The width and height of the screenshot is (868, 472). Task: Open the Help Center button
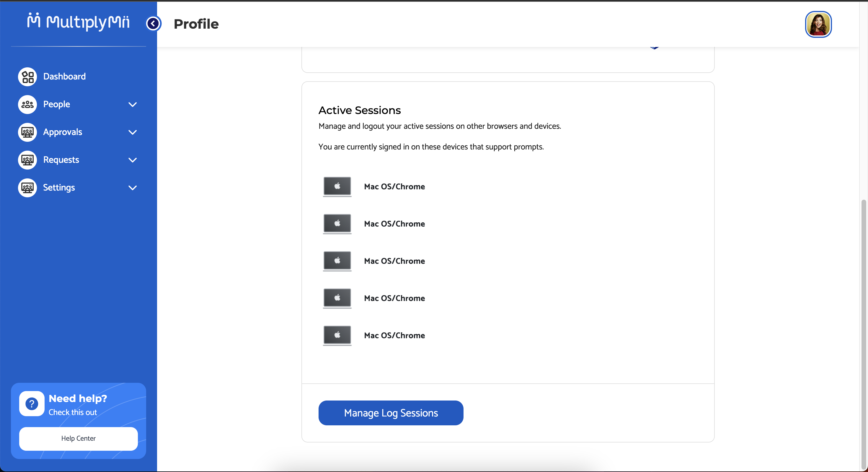[x=78, y=438]
